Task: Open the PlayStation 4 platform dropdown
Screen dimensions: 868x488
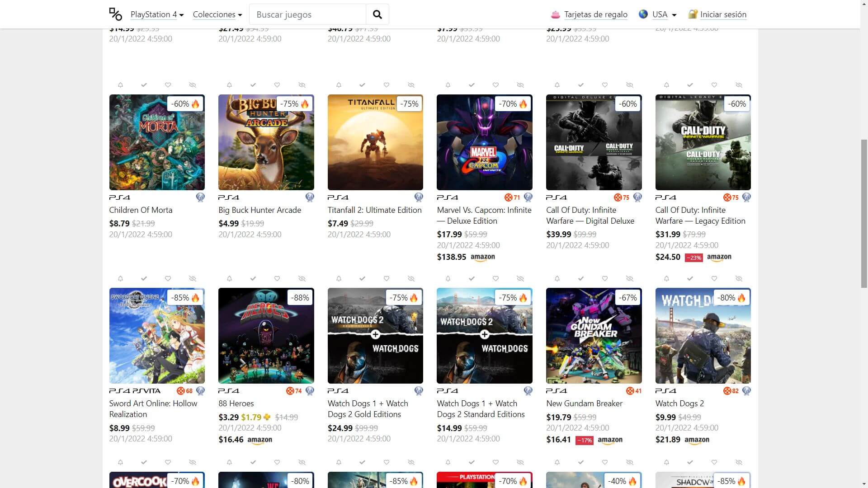Action: [157, 14]
